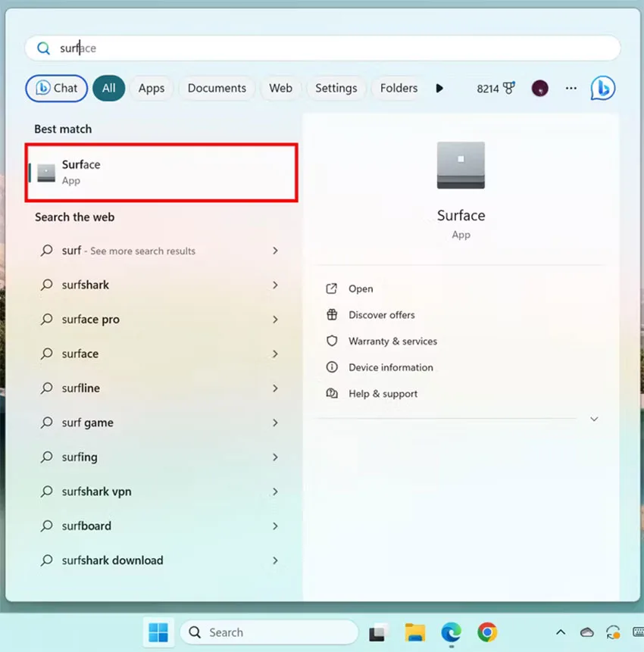Expand the arrow beside 'surf game'
The height and width of the screenshot is (652, 644).
(275, 423)
